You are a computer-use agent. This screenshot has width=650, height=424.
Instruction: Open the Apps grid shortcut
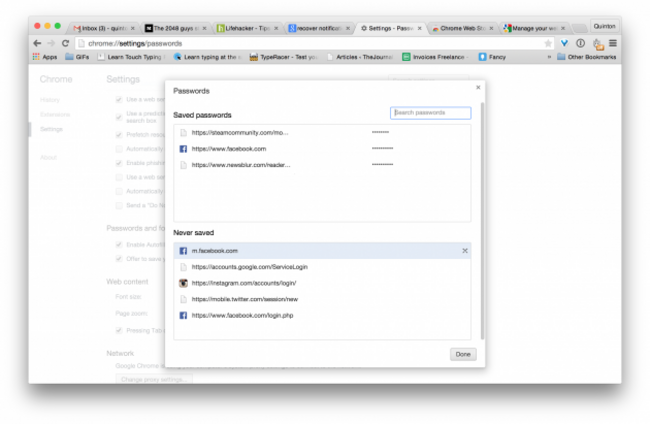pyautogui.click(x=45, y=57)
